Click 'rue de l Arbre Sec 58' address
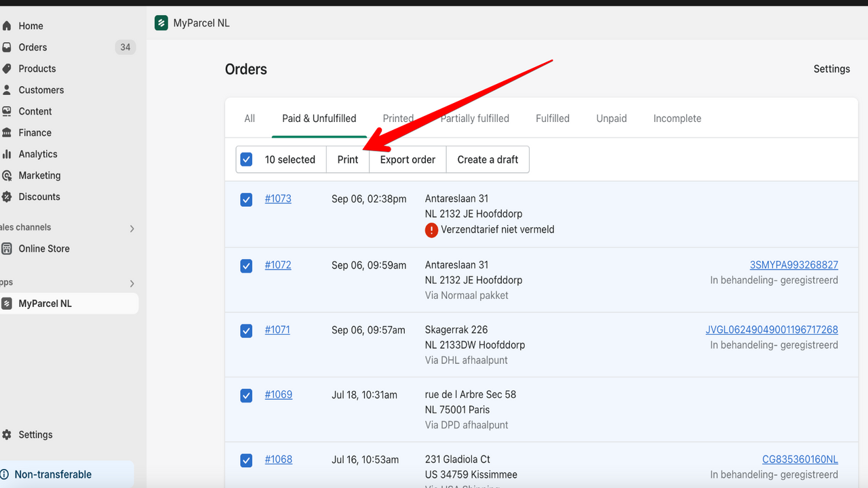868x488 pixels. [x=471, y=394]
